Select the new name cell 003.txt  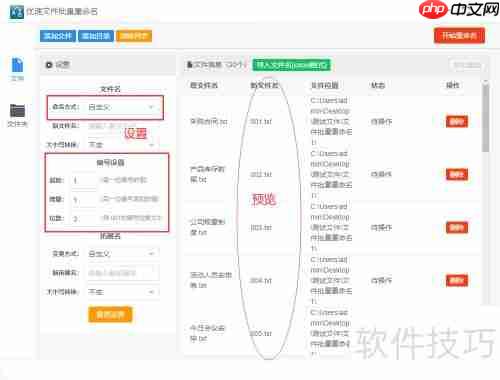point(261,228)
